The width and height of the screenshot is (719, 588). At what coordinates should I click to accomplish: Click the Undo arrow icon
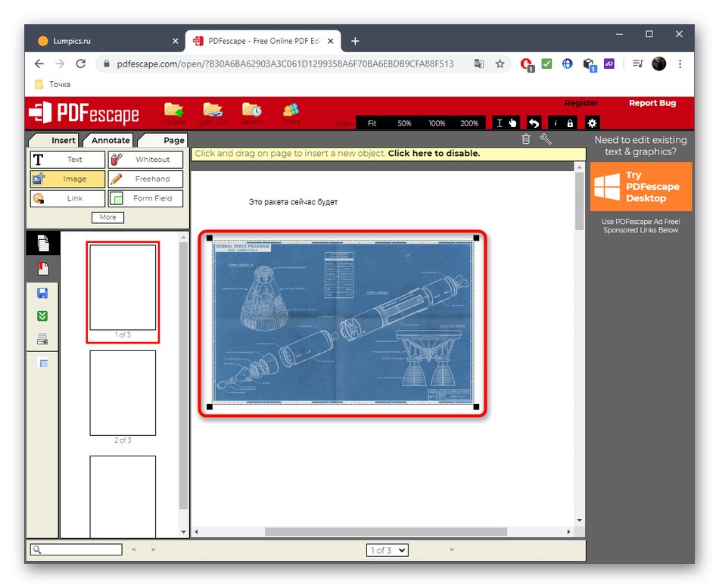tap(534, 122)
